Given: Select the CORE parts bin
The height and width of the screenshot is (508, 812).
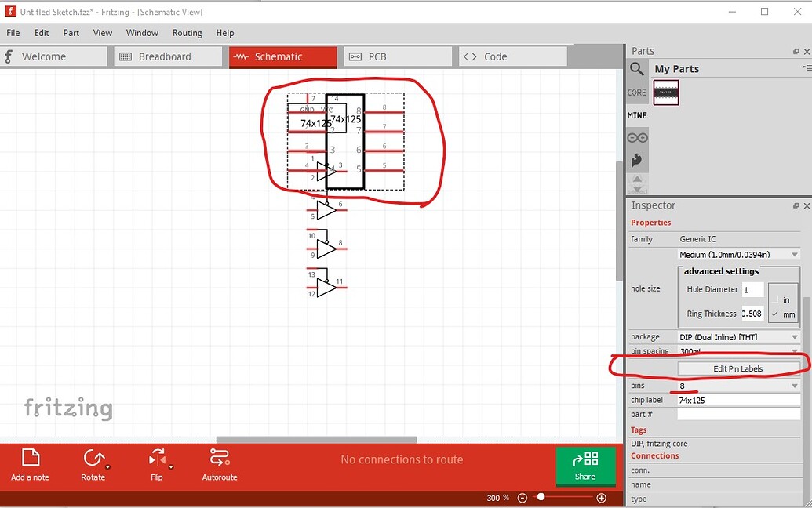Looking at the screenshot, I should click(636, 92).
